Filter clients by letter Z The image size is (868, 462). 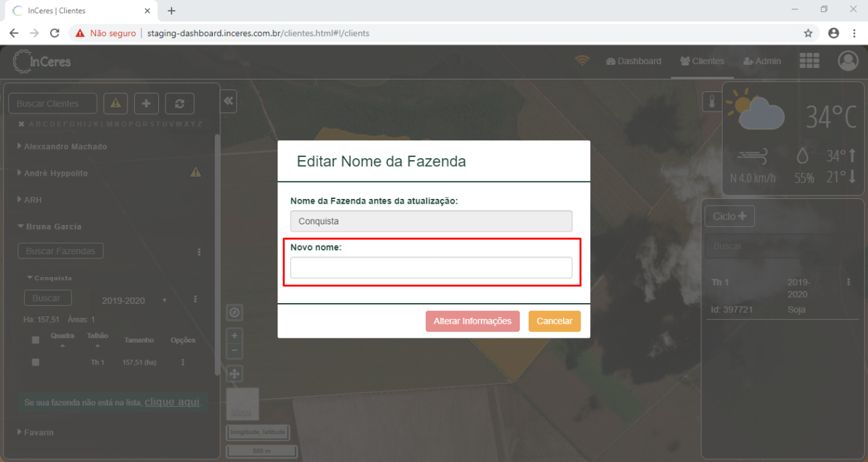click(x=199, y=124)
